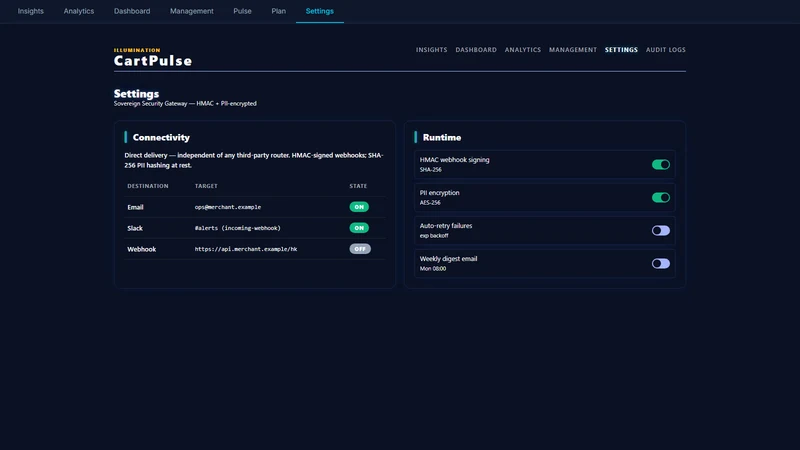Enable the Webhook destination OFF badge
Viewport: 800px width, 450px height.
tap(360, 249)
